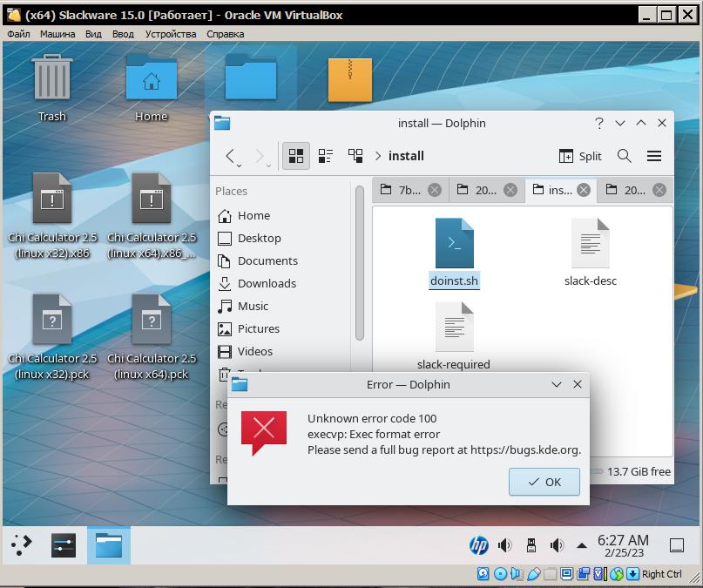Open the Справка menu in VirtualBox
The height and width of the screenshot is (588, 703).
[x=225, y=34]
